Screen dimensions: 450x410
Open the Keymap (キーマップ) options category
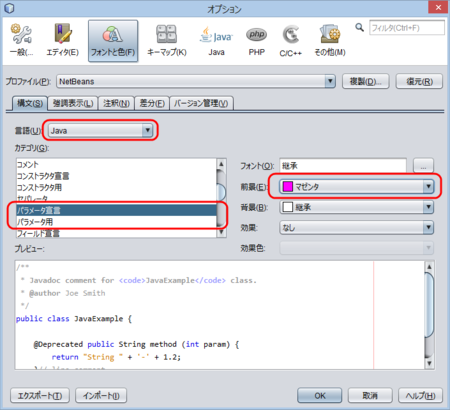click(x=167, y=40)
